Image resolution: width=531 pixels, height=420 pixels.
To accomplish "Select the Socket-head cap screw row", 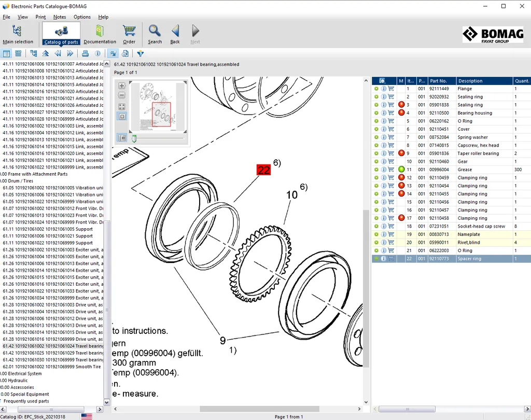I will point(452,226).
